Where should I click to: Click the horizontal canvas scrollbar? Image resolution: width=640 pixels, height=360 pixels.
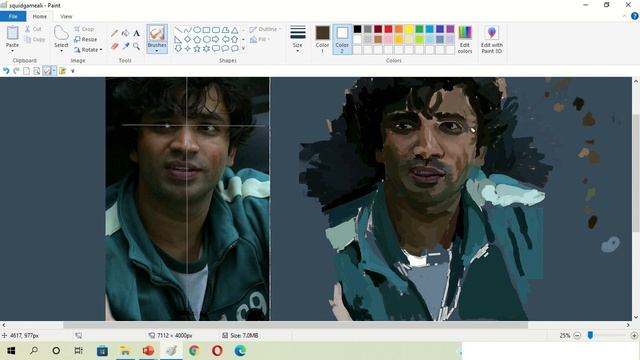click(296, 325)
